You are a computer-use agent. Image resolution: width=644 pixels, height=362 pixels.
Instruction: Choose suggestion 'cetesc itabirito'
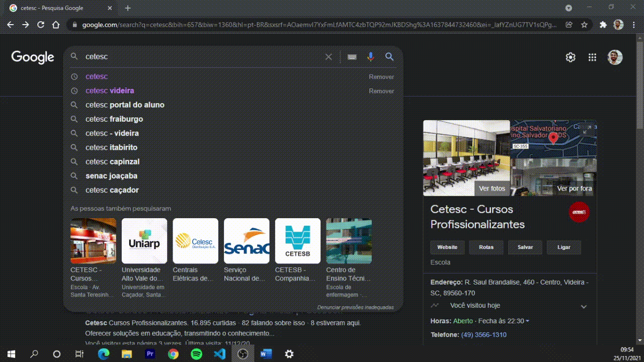[x=111, y=147]
